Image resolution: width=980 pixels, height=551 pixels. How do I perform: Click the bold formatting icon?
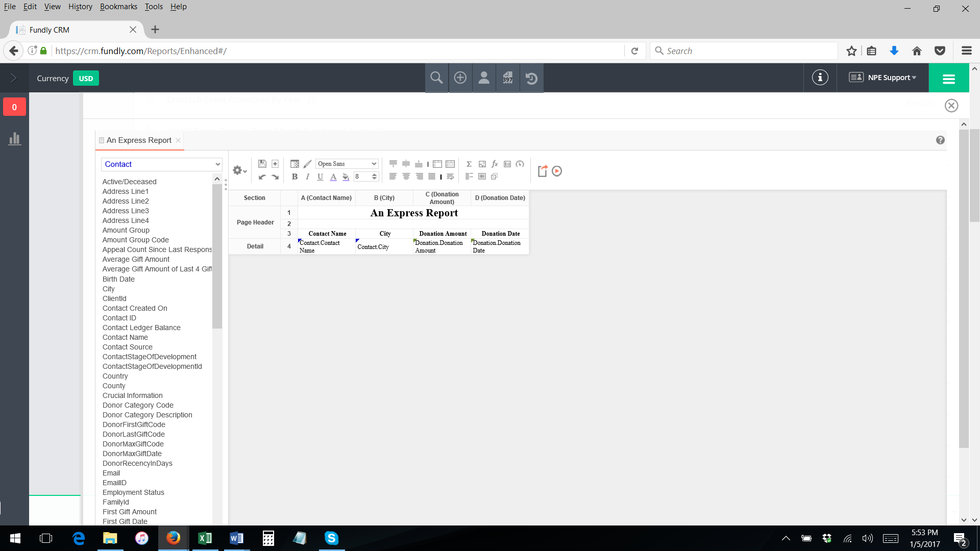pos(295,176)
